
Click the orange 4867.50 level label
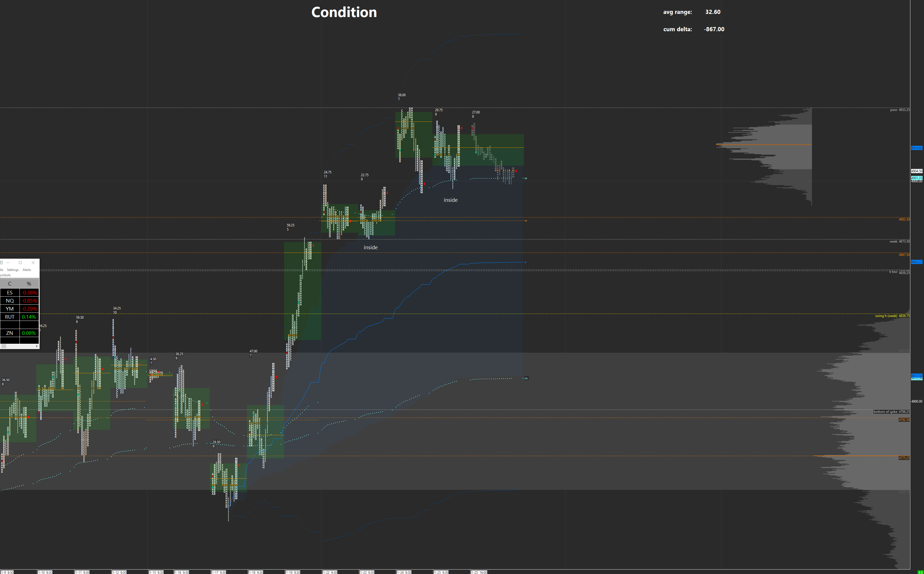coord(904,255)
